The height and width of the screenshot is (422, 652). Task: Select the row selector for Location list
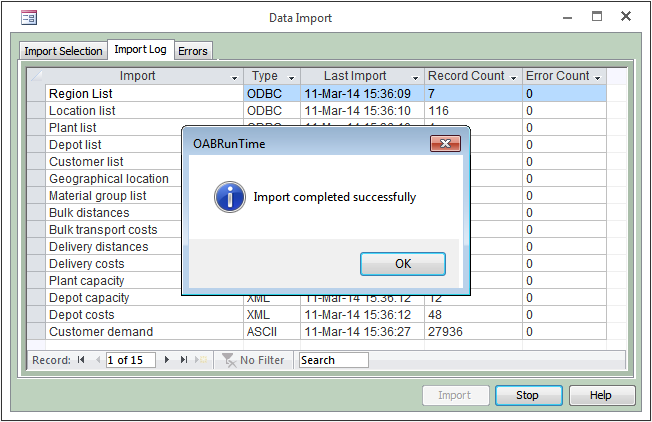pyautogui.click(x=36, y=111)
